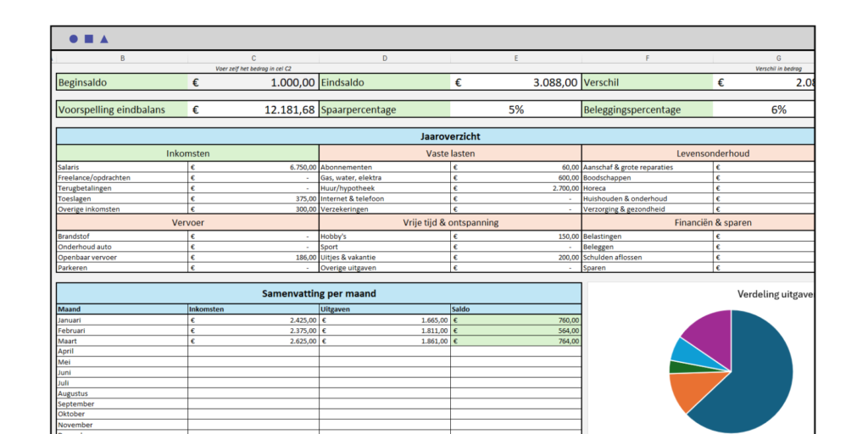Viewport: 868px width, 434px height.
Task: Click Januari saldo value 760,00
Action: tap(516, 320)
